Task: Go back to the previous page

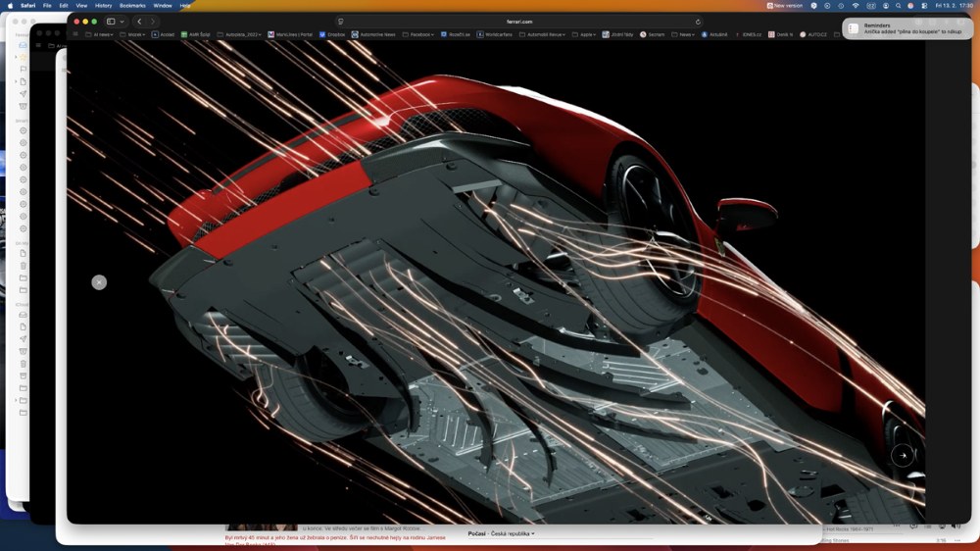Action: (139, 21)
